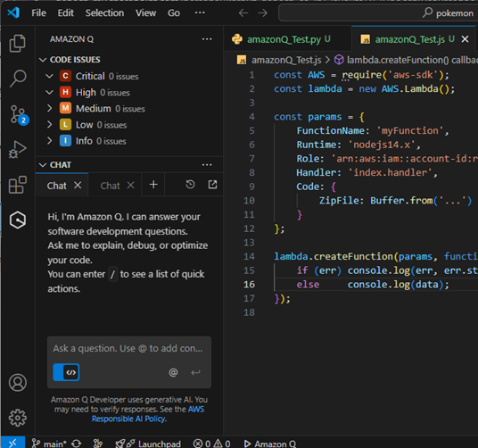
Task: Click GitLens graph icon in status bar
Action: (x=97, y=444)
